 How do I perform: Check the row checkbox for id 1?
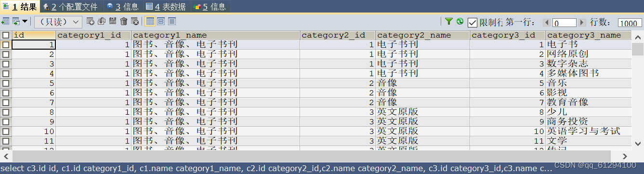pyautogui.click(x=6, y=44)
